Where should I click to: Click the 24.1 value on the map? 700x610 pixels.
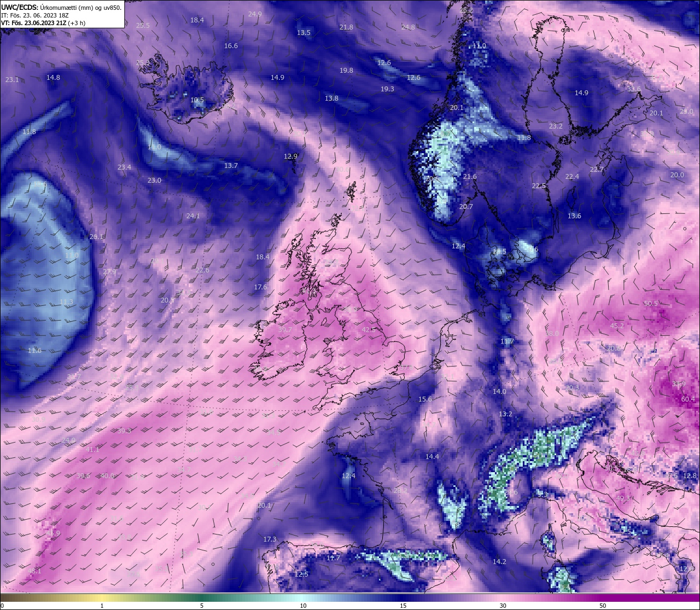click(193, 216)
